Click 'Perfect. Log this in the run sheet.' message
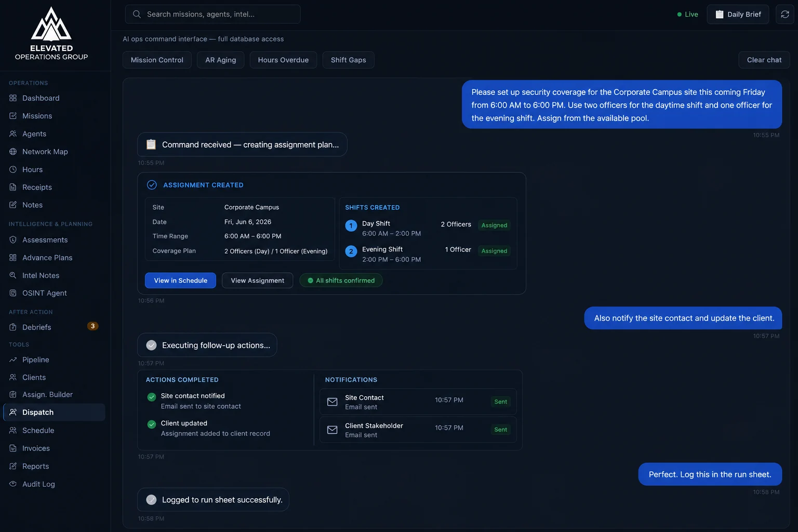The height and width of the screenshot is (532, 798). tap(710, 474)
